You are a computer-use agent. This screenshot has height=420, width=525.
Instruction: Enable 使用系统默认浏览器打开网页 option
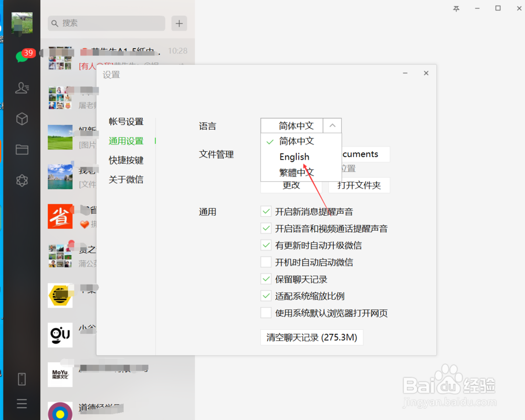tap(266, 312)
